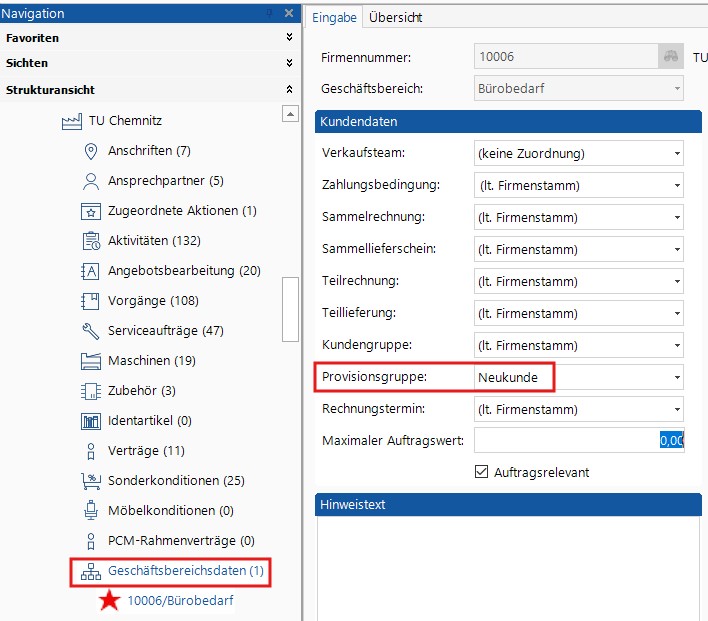
Task: Click the Ansprechpartner person icon
Action: tap(91, 181)
